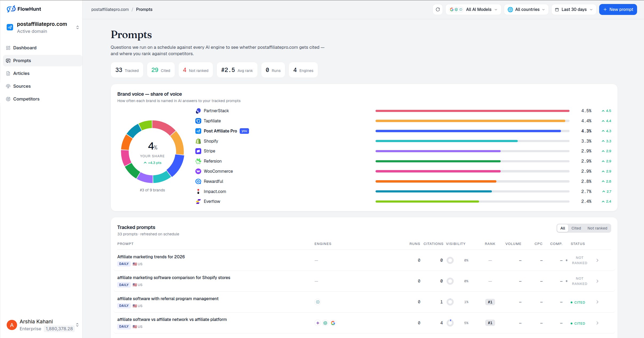The image size is (644, 338).
Task: Open the All AI Models dropdown
Action: coord(473,10)
